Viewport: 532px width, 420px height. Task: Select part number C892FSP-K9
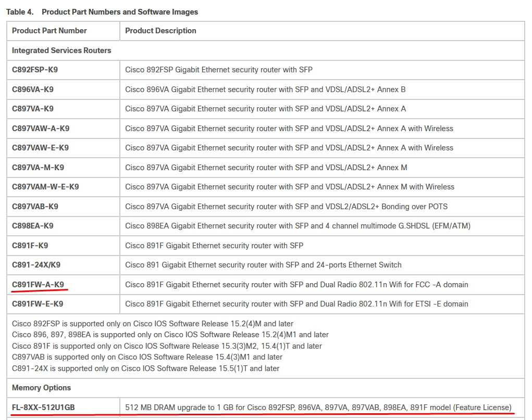pos(35,70)
